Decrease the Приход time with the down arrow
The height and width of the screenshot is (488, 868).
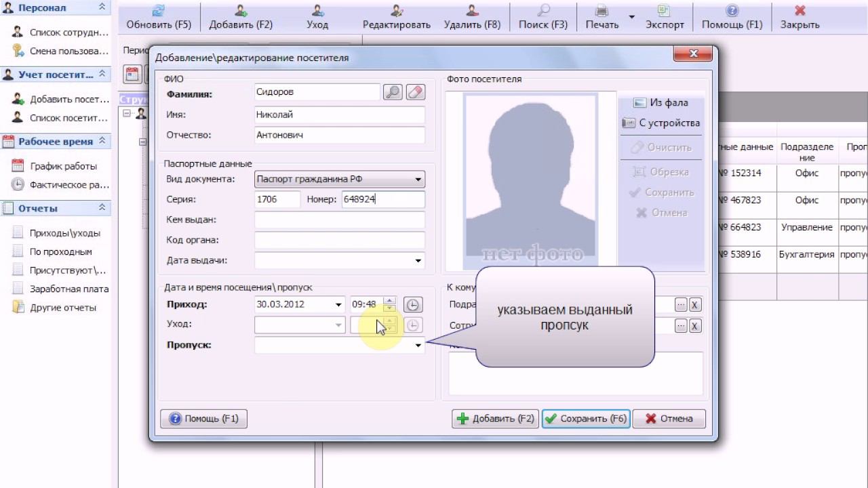tap(389, 308)
